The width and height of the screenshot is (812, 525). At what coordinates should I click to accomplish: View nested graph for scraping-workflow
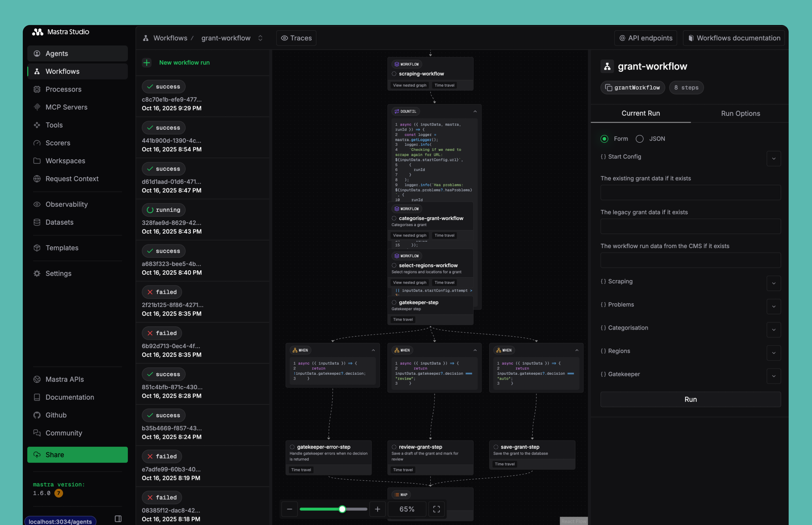pos(410,85)
